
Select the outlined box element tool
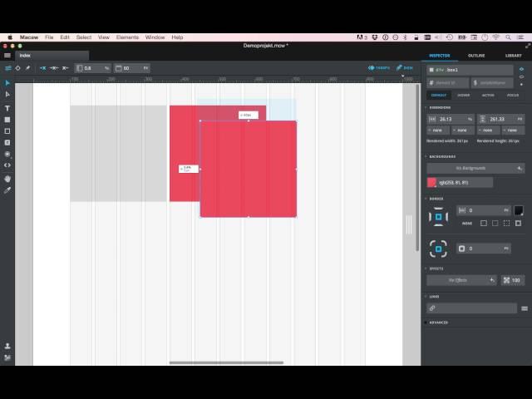[x=7, y=131]
